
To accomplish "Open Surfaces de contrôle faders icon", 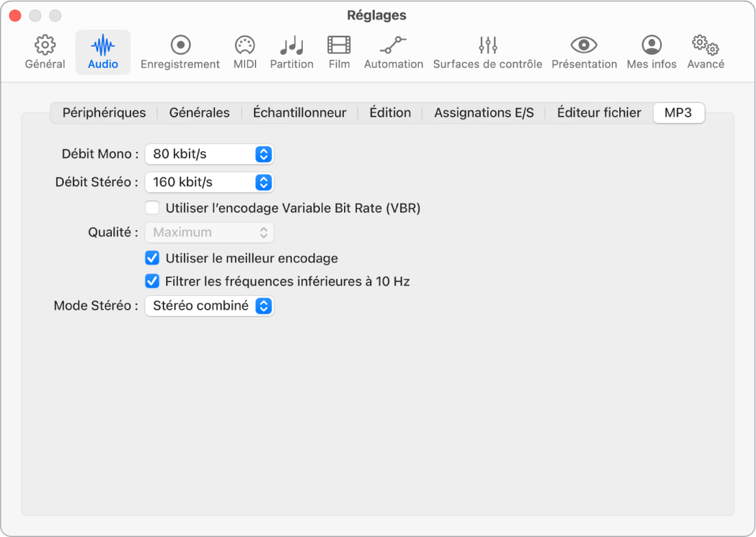I will (488, 45).
